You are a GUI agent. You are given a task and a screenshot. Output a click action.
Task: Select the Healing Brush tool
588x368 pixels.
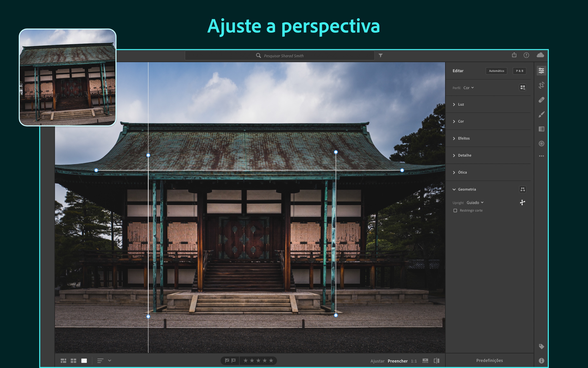pyautogui.click(x=541, y=100)
